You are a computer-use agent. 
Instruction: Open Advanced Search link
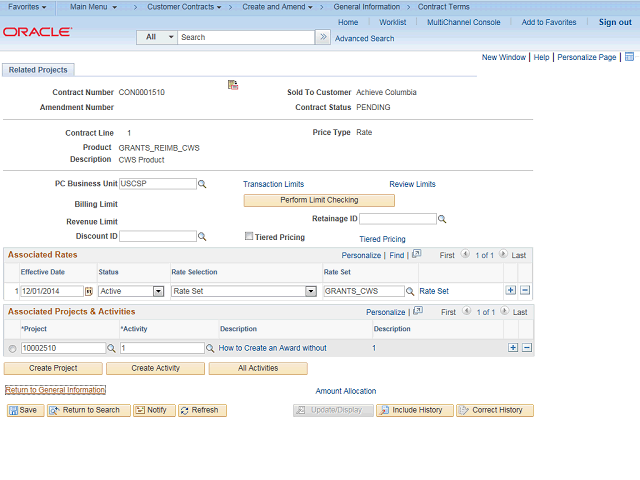(364, 38)
